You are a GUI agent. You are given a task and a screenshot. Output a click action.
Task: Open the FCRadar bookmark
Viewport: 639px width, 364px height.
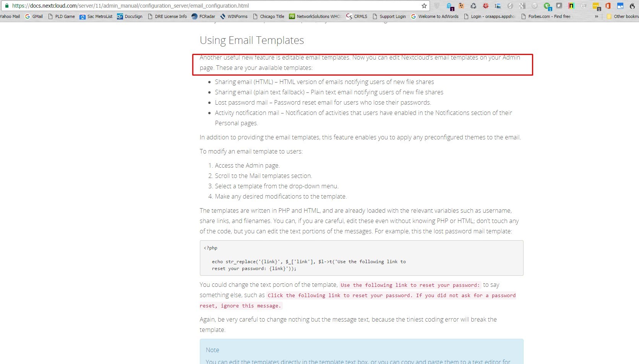[x=203, y=16]
